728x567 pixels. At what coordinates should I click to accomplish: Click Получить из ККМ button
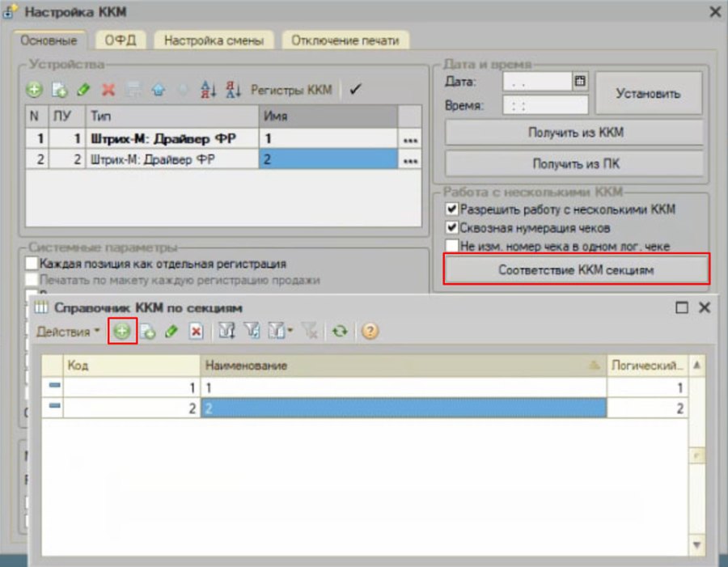pyautogui.click(x=575, y=133)
